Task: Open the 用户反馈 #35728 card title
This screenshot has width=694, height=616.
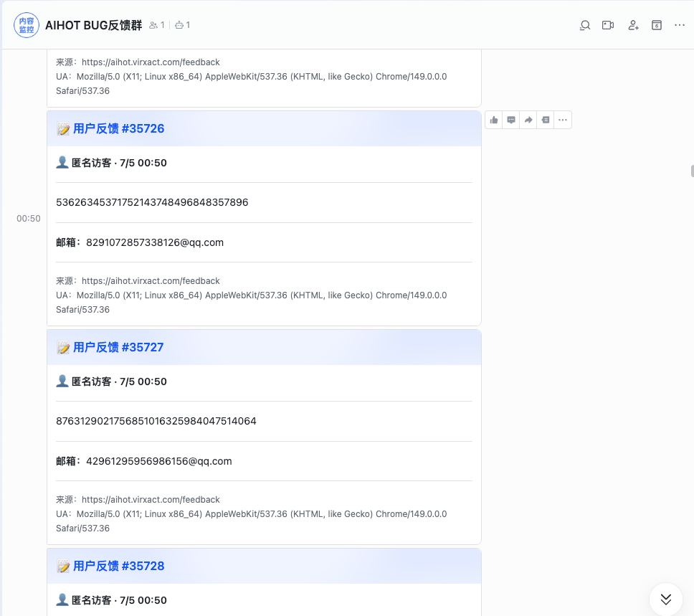Action: click(x=118, y=566)
